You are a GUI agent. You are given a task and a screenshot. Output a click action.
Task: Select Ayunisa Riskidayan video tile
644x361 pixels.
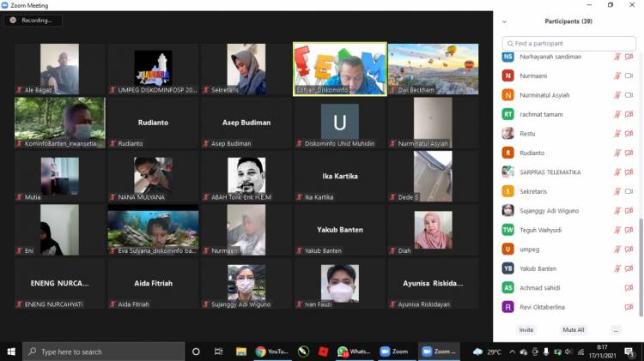433,284
